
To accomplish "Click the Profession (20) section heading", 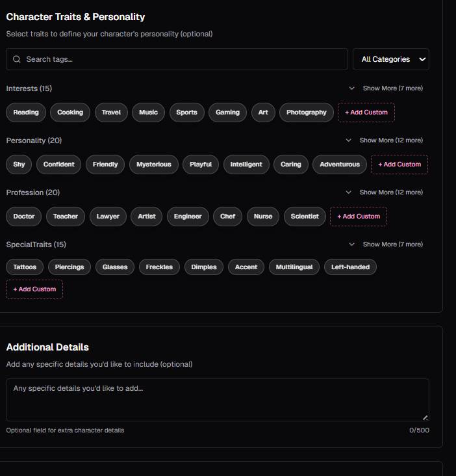I will tap(33, 192).
